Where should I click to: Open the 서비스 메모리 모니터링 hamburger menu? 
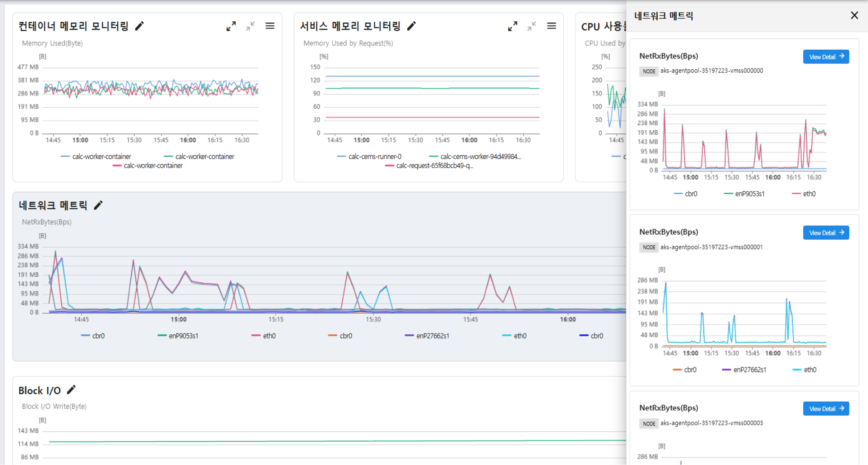pos(551,26)
